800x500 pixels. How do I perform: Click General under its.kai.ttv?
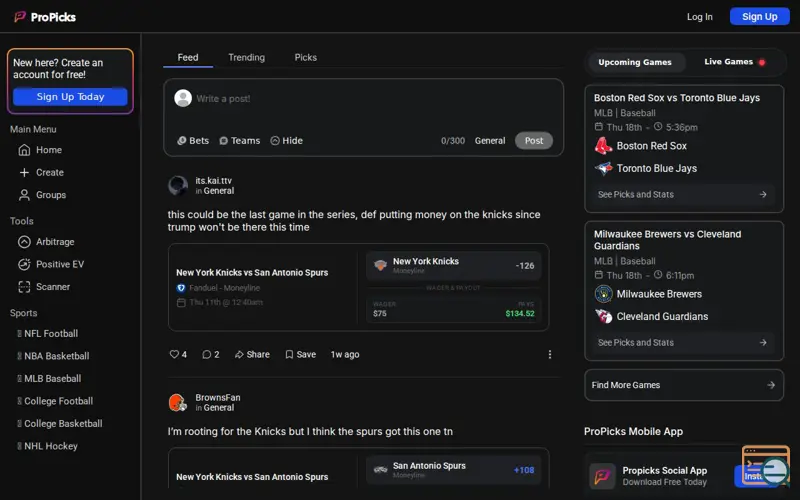pyautogui.click(x=219, y=191)
